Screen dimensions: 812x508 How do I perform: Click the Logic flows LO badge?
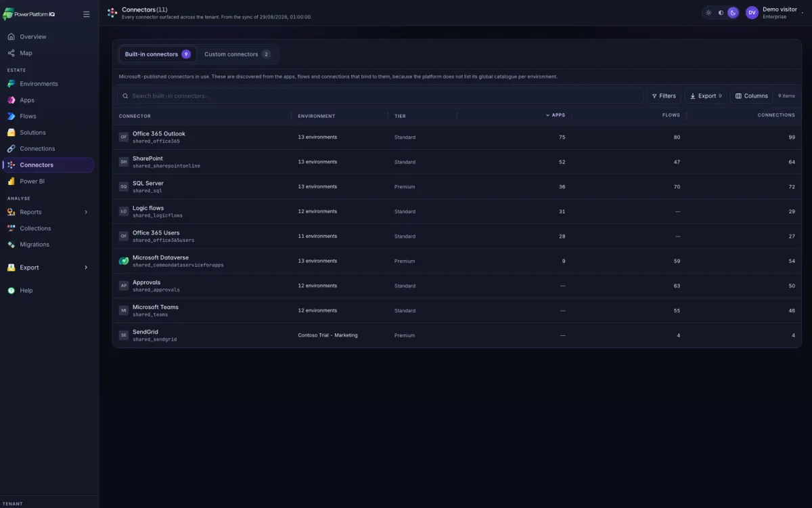click(x=124, y=211)
